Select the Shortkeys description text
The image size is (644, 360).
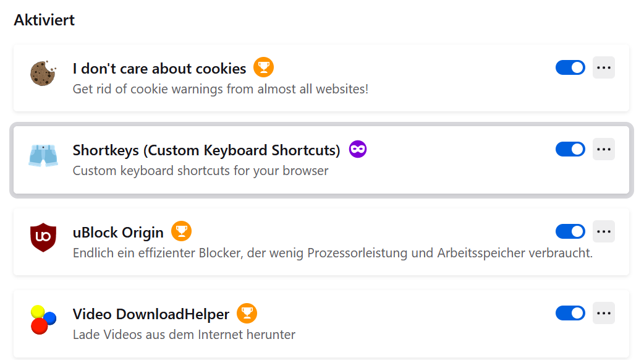pos(200,170)
